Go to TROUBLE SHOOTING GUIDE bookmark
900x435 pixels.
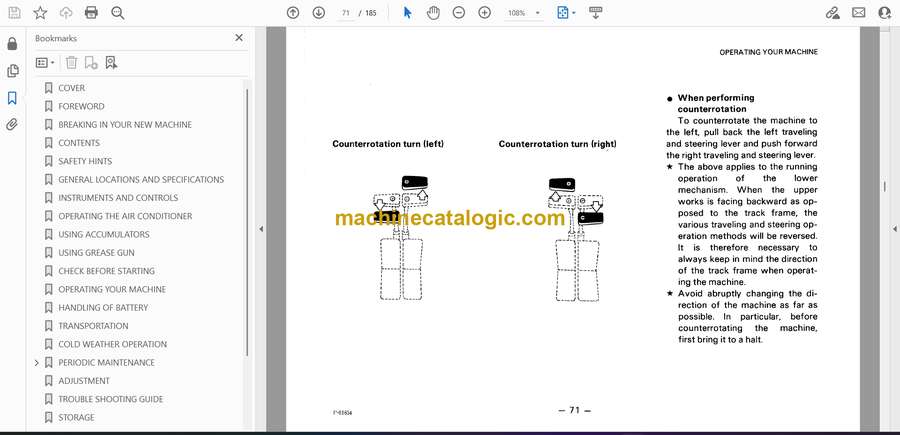(x=110, y=399)
